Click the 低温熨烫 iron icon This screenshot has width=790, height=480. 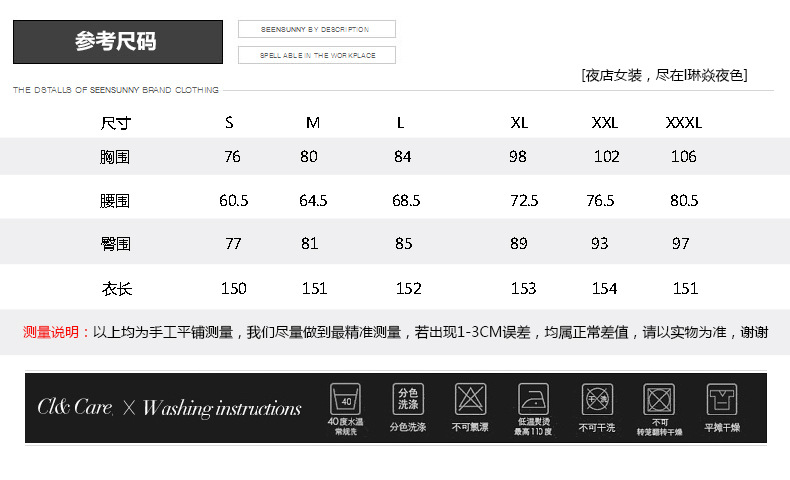pyautogui.click(x=534, y=399)
